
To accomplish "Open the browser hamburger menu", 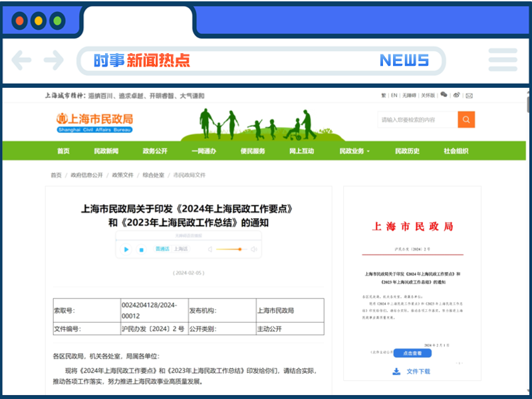I will [x=503, y=61].
